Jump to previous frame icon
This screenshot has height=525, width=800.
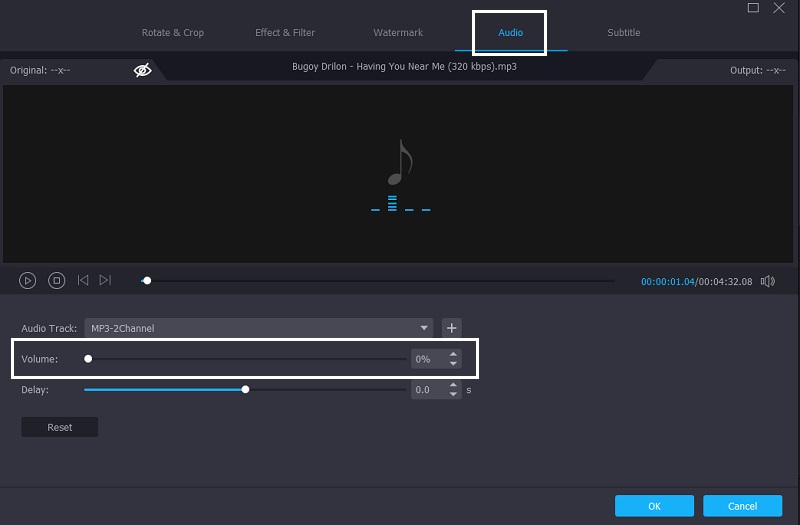point(83,281)
